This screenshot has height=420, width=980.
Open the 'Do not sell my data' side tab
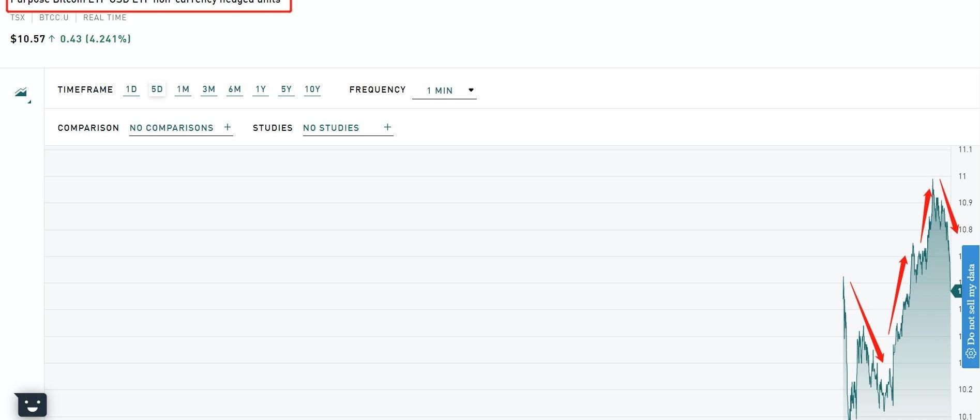pos(971,306)
